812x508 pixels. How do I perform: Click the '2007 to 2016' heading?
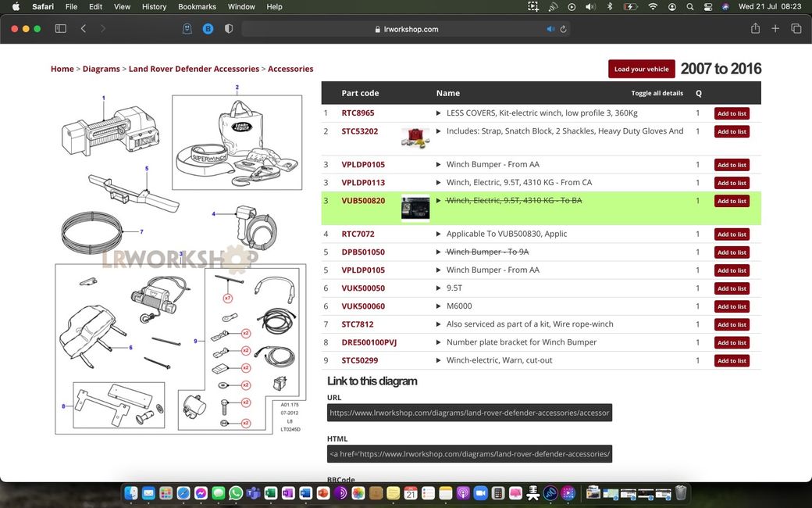point(721,69)
